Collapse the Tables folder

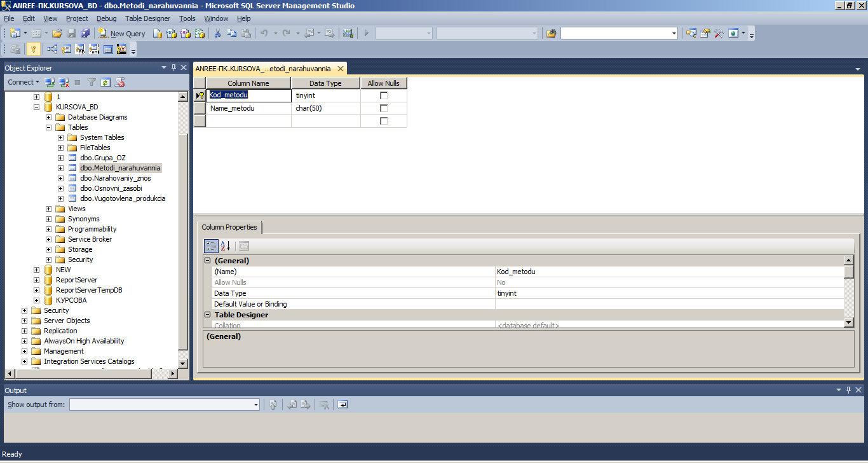pyautogui.click(x=49, y=127)
